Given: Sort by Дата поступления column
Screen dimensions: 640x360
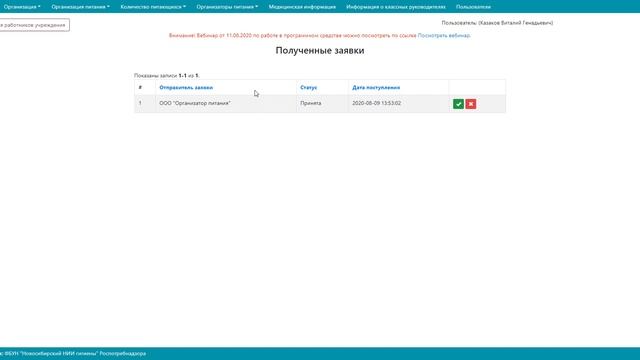Looking at the screenshot, I should point(376,87).
